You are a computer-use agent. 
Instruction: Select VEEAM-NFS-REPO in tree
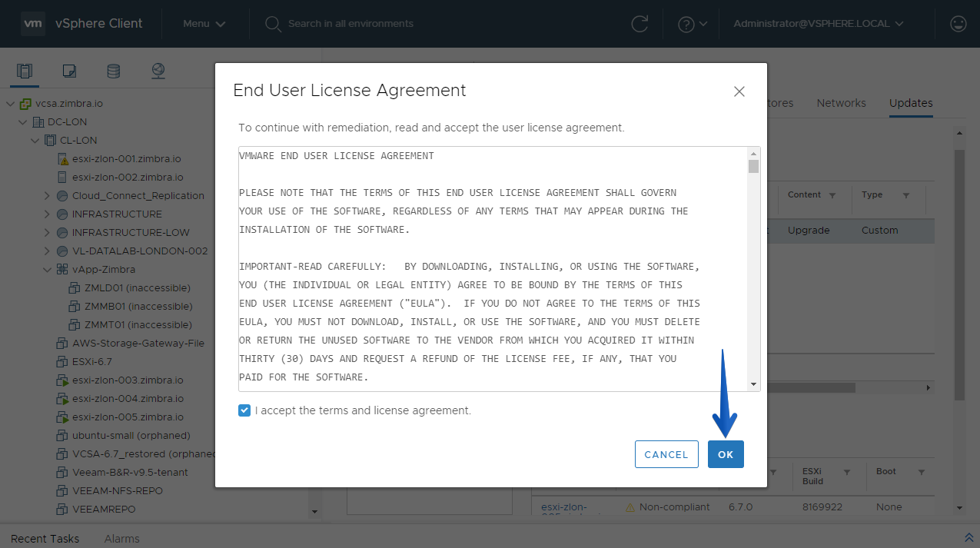[118, 491]
